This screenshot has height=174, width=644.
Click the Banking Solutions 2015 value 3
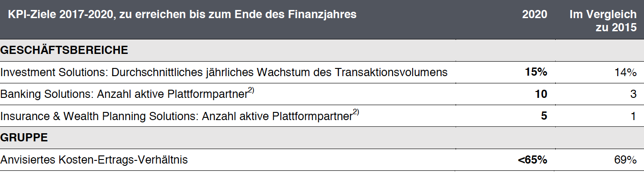point(634,94)
